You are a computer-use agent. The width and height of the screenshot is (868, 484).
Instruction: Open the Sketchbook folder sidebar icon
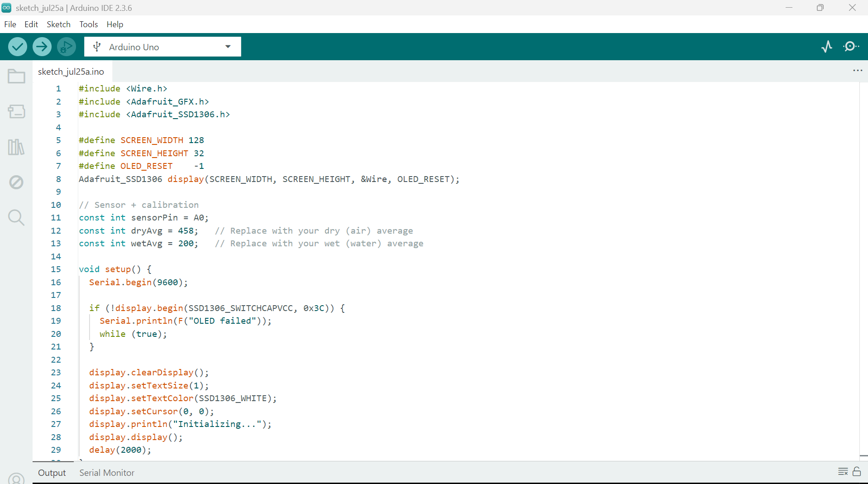(16, 77)
